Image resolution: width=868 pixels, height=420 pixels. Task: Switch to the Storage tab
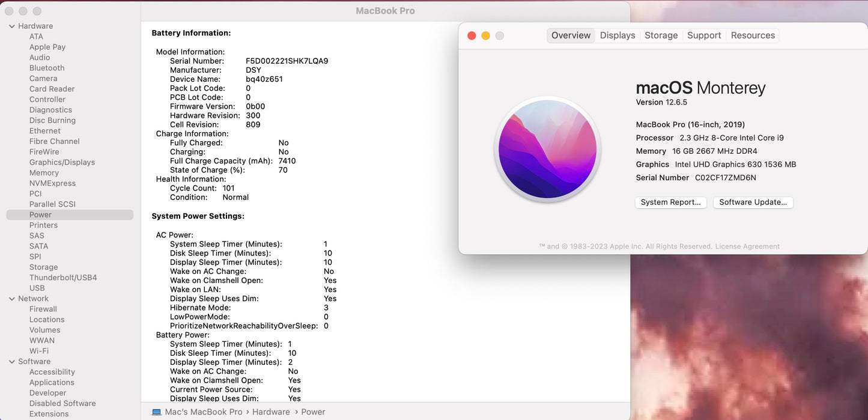click(661, 35)
